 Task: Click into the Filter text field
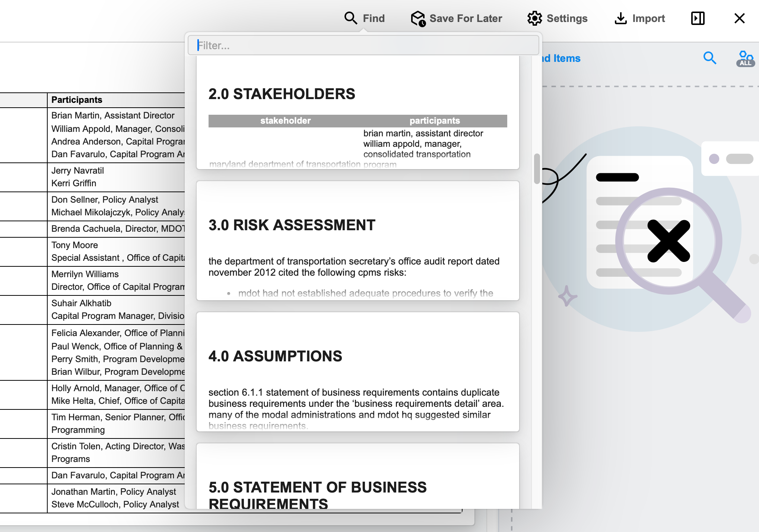pos(363,45)
